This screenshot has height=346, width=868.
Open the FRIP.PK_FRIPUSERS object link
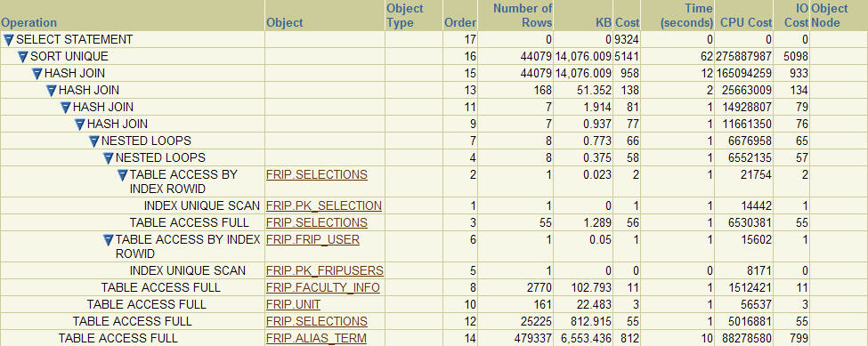(x=325, y=270)
